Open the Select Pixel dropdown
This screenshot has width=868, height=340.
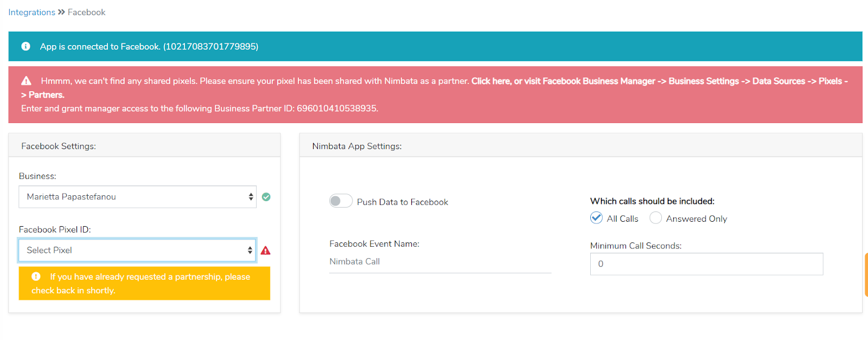tap(137, 250)
